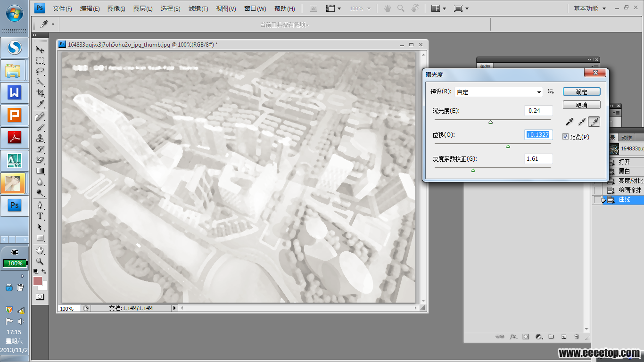Reset default foreground and background colors
The image size is (644, 362).
[36, 271]
